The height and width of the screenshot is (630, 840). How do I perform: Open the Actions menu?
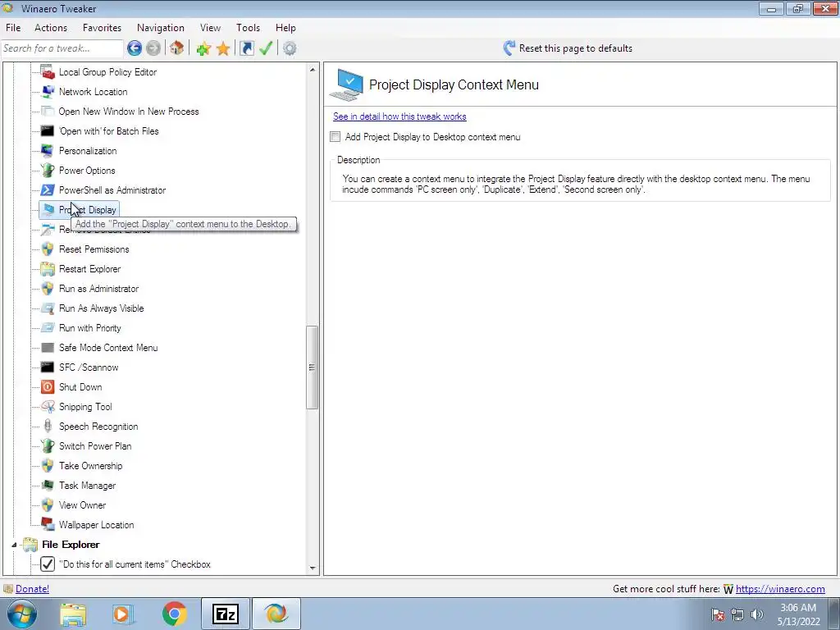pos(51,28)
